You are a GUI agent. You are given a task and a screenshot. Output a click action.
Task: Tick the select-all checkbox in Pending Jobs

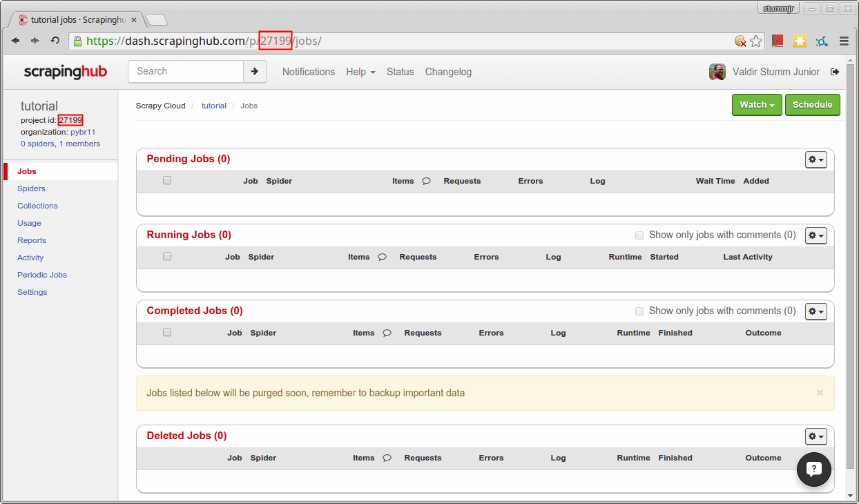pyautogui.click(x=167, y=180)
